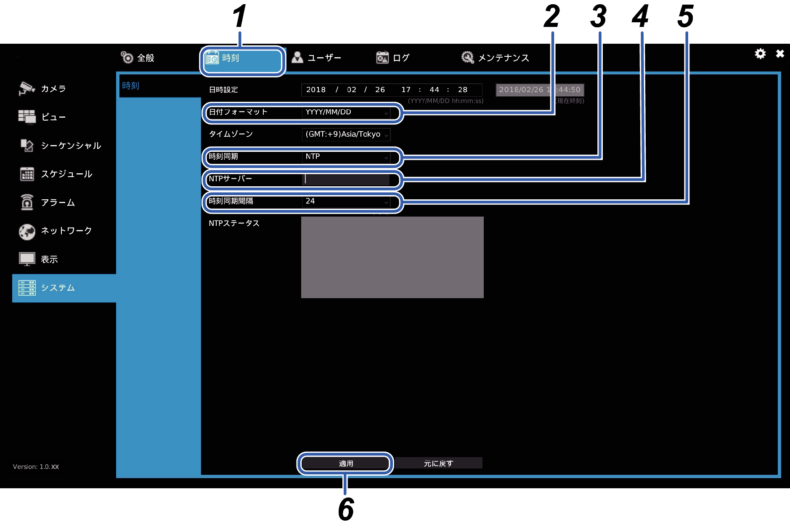Viewport: 790px width, 532px height.
Task: Select the システム menu label
Action: 58,288
